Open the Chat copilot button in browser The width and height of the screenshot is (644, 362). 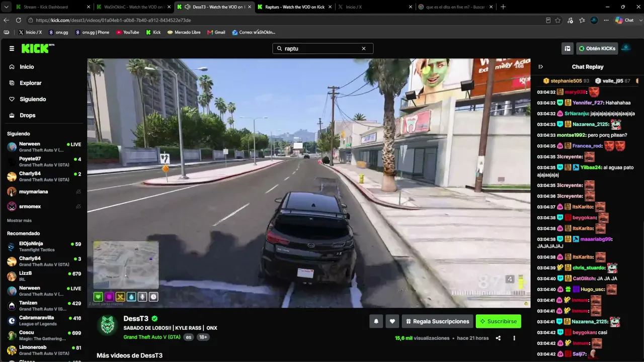(624, 20)
